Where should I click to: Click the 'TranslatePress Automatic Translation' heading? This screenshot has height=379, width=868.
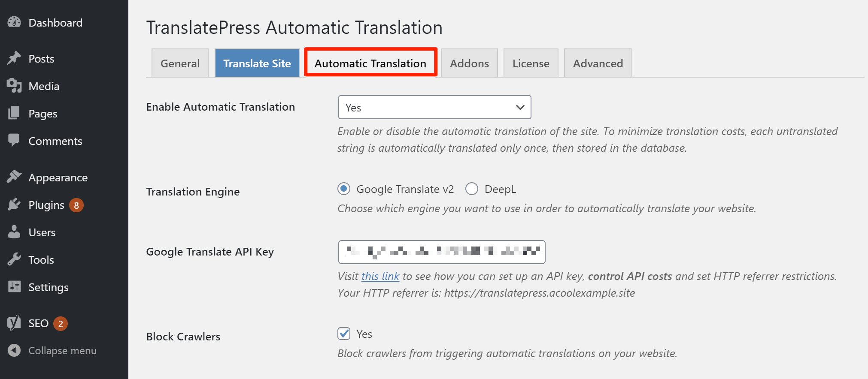click(x=294, y=27)
